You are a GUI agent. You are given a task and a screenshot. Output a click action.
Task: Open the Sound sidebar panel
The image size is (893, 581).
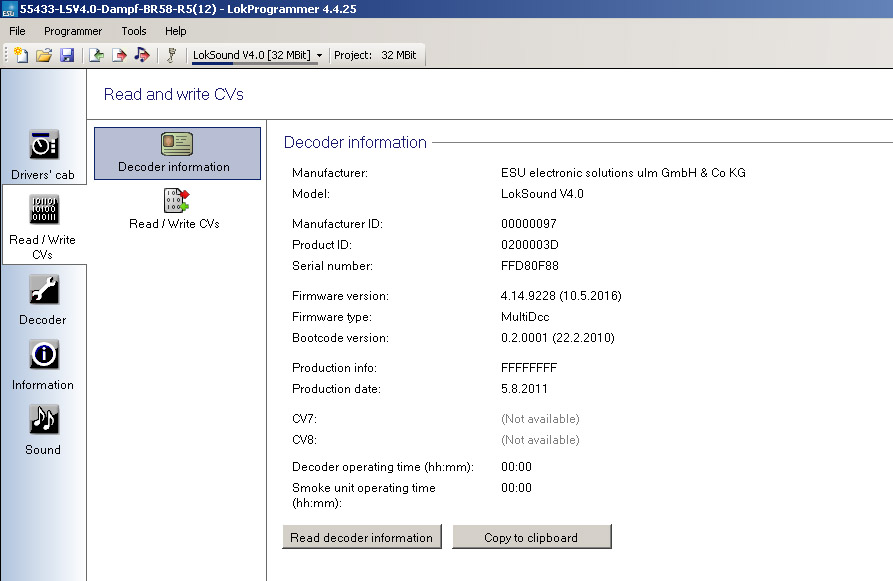[43, 430]
